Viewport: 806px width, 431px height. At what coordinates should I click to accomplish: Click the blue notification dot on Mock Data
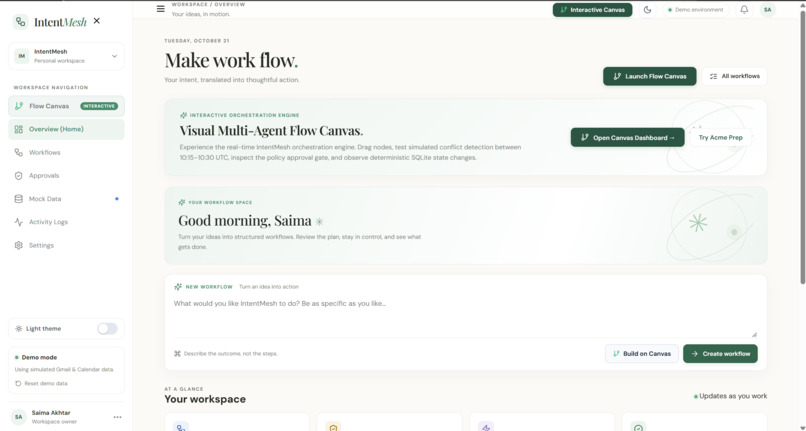tap(117, 199)
